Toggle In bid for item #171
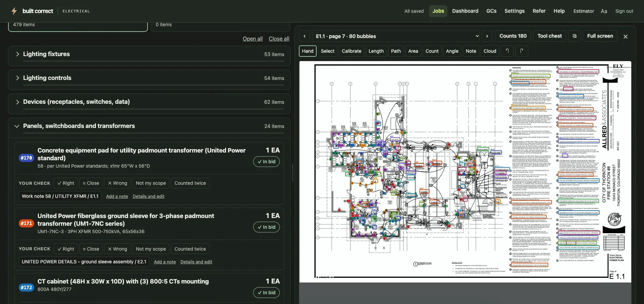The width and height of the screenshot is (644, 304). pyautogui.click(x=266, y=227)
